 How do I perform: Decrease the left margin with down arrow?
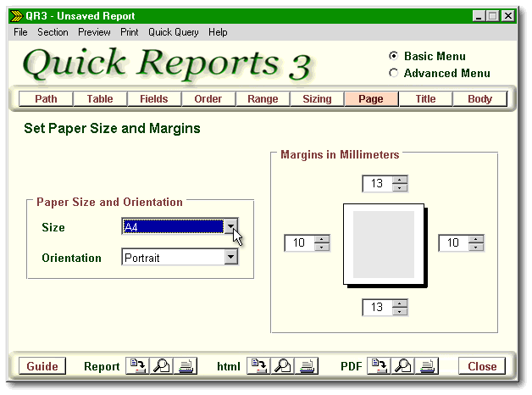pos(322,247)
